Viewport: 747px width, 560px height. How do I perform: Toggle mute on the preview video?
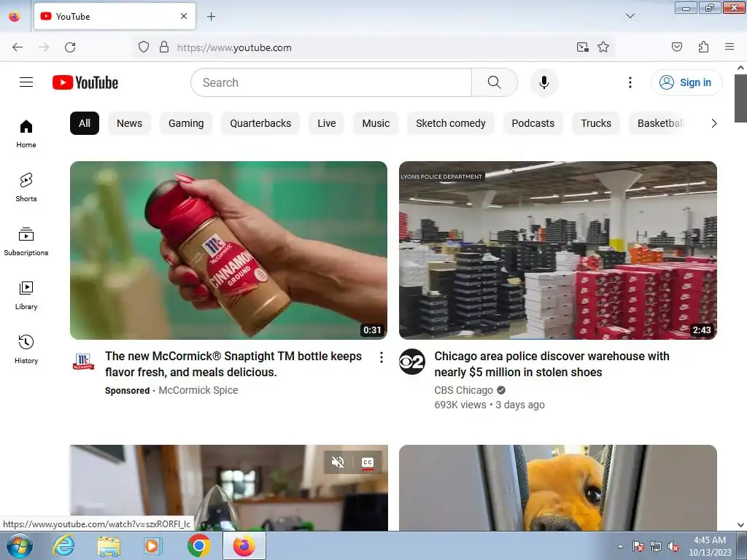point(338,462)
